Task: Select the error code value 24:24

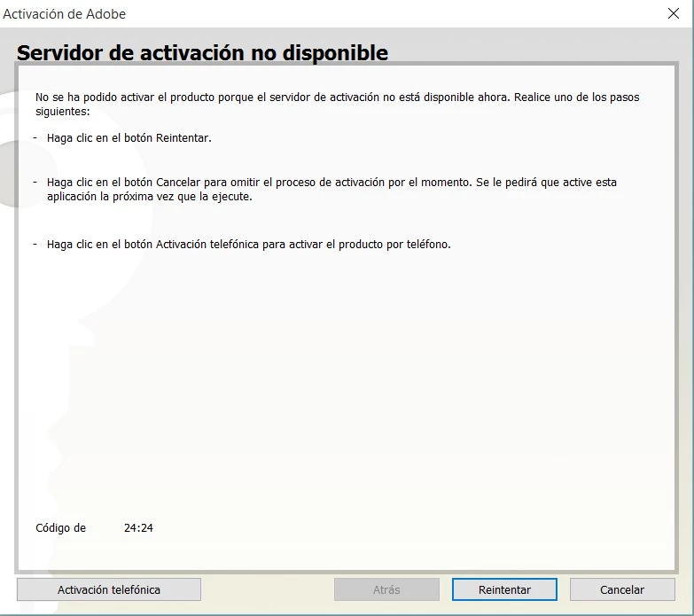Action: pyautogui.click(x=138, y=528)
